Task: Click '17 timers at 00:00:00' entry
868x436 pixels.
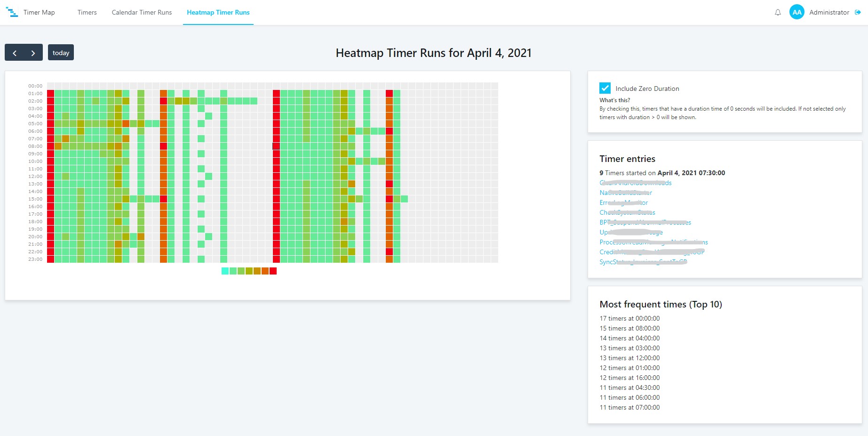Action: (x=629, y=318)
